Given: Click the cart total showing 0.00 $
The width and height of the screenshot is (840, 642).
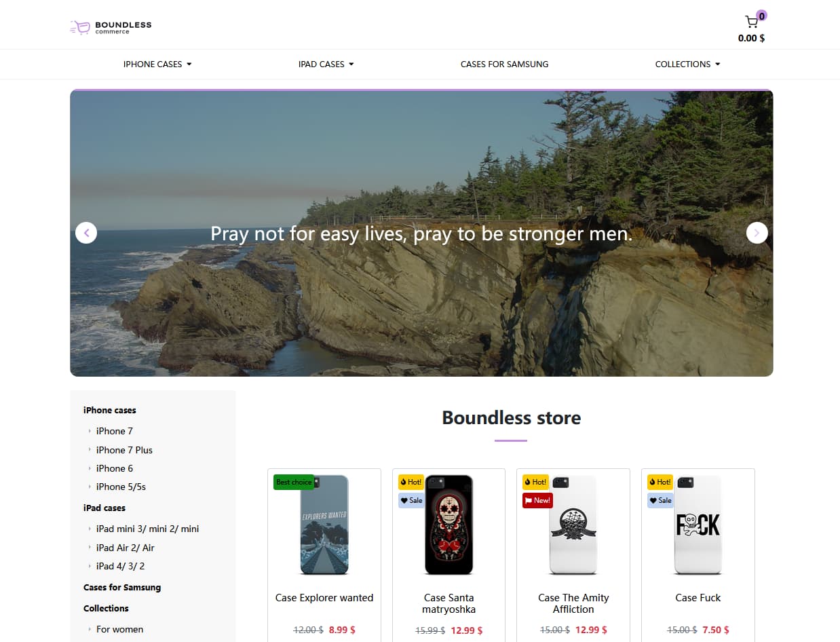Looking at the screenshot, I should pyautogui.click(x=750, y=38).
